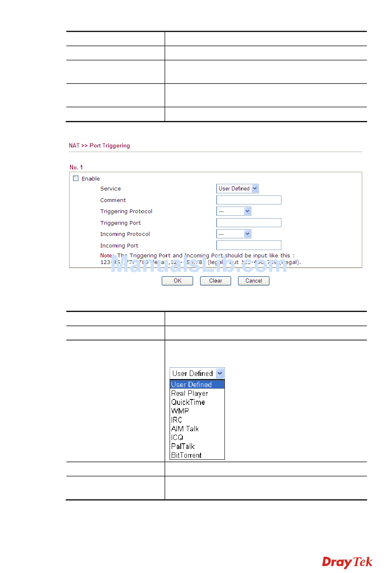Choose PalTalk in the service list
The width and height of the screenshot is (392, 573).
[197, 447]
